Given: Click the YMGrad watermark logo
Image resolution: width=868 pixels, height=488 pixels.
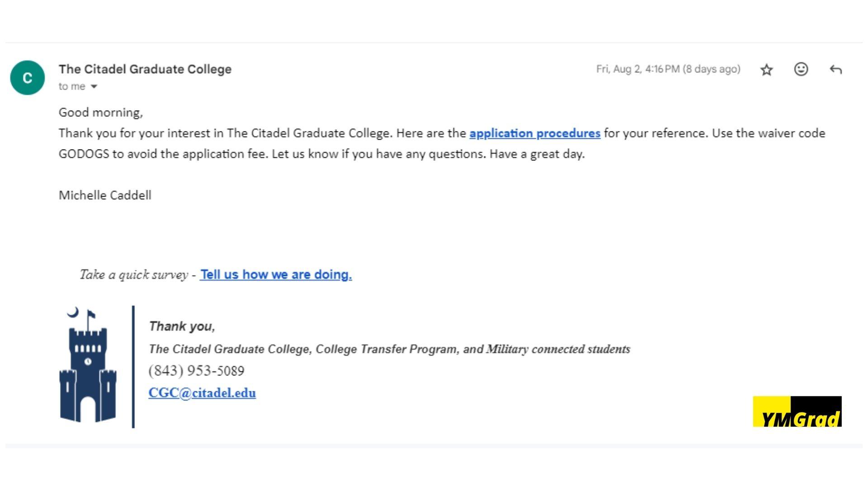Looking at the screenshot, I should (797, 411).
